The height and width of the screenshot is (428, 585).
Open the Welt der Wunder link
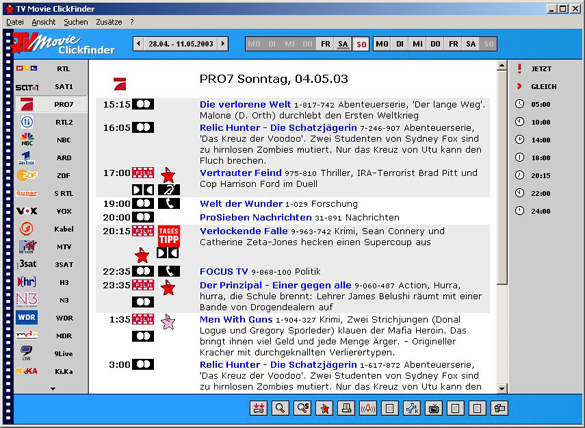click(x=241, y=204)
